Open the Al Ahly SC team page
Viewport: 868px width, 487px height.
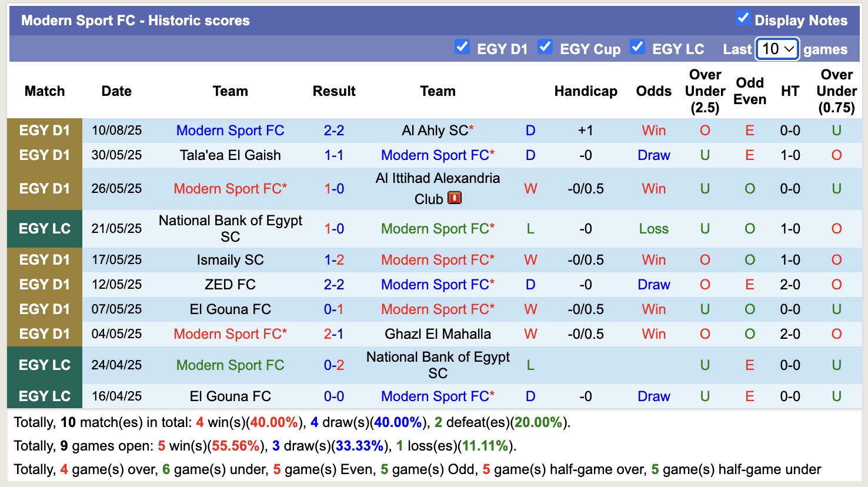[x=433, y=131]
